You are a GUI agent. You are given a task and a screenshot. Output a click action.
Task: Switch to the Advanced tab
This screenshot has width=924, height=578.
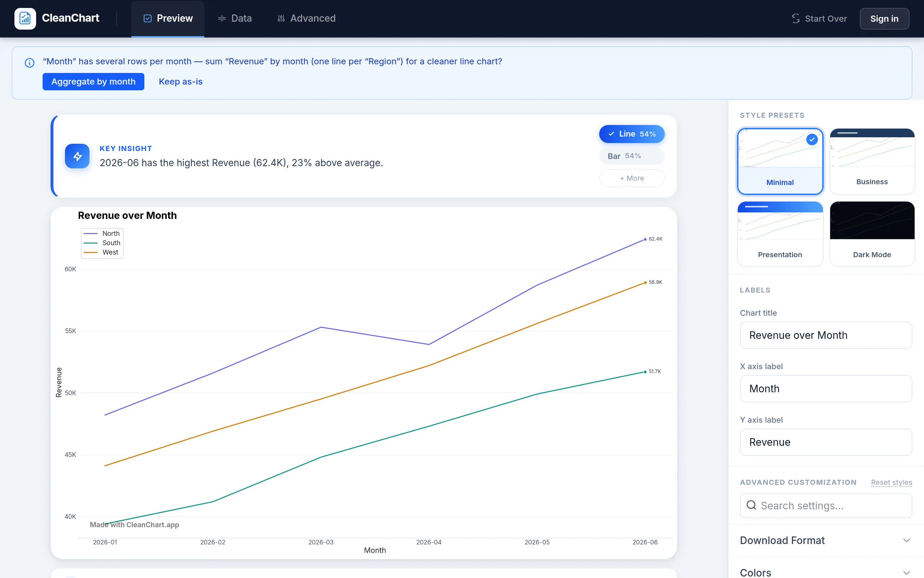[x=306, y=18]
